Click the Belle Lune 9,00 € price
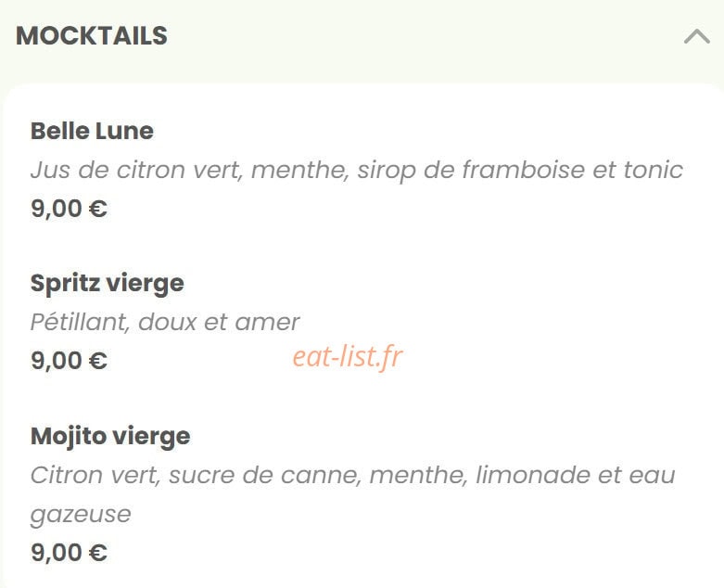Screen dimensions: 724x588 (x=69, y=209)
